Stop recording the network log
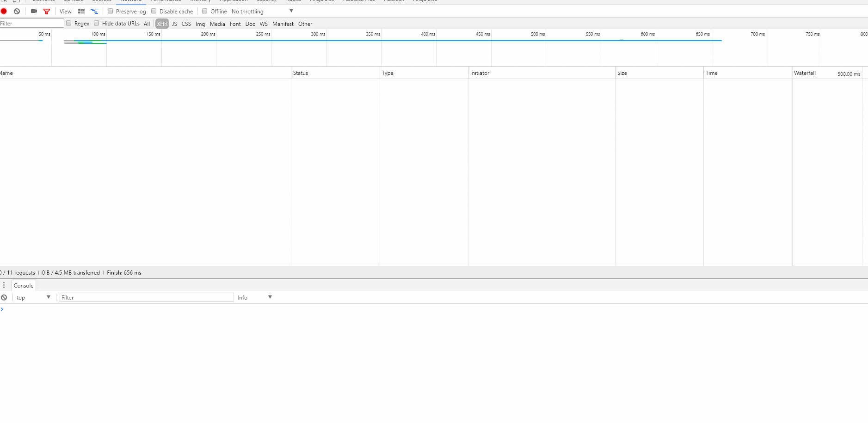 [x=4, y=11]
